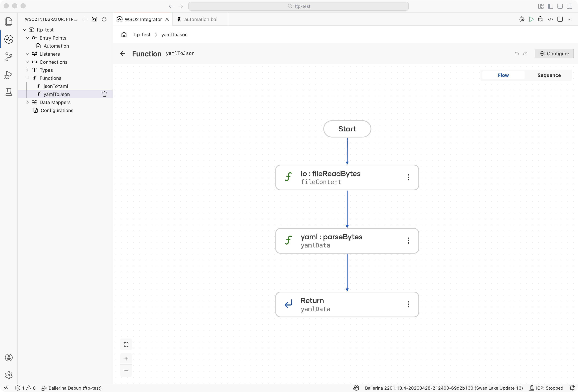Close the WSO2 Integrator tab

click(x=167, y=19)
